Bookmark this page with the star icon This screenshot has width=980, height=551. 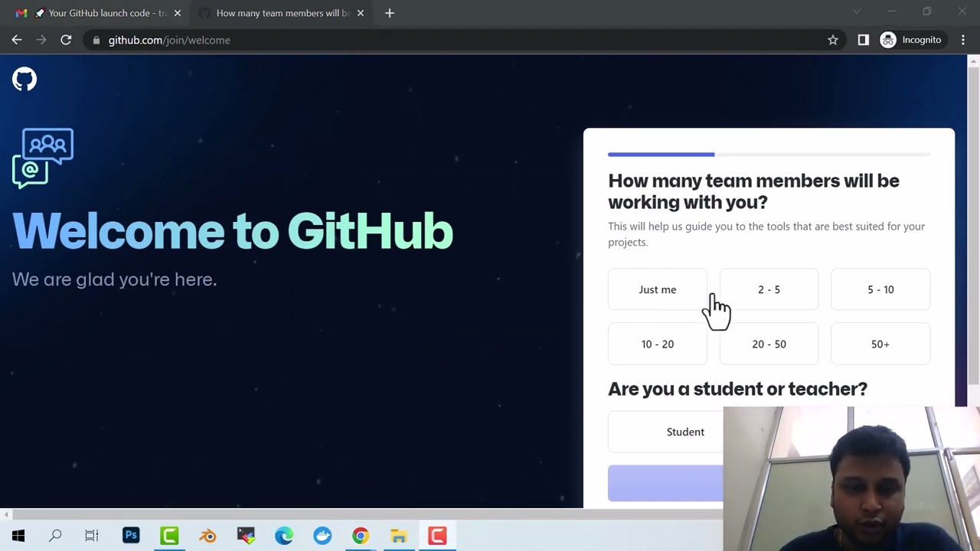[833, 40]
